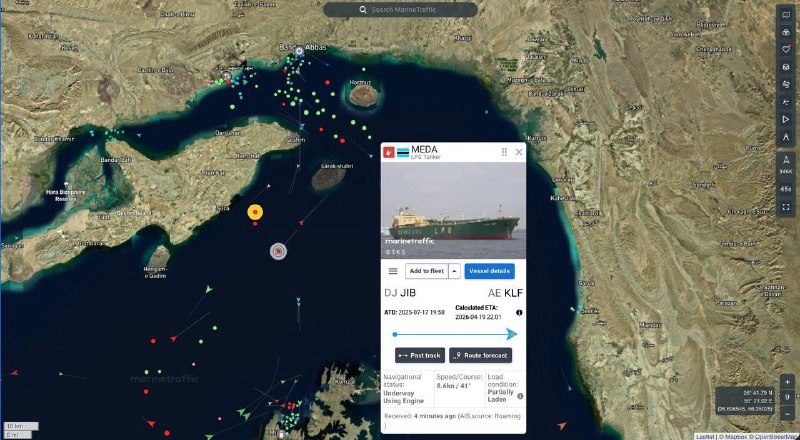This screenshot has width=800, height=440.
Task: Click the map coordinates readout box
Action: 745,401
